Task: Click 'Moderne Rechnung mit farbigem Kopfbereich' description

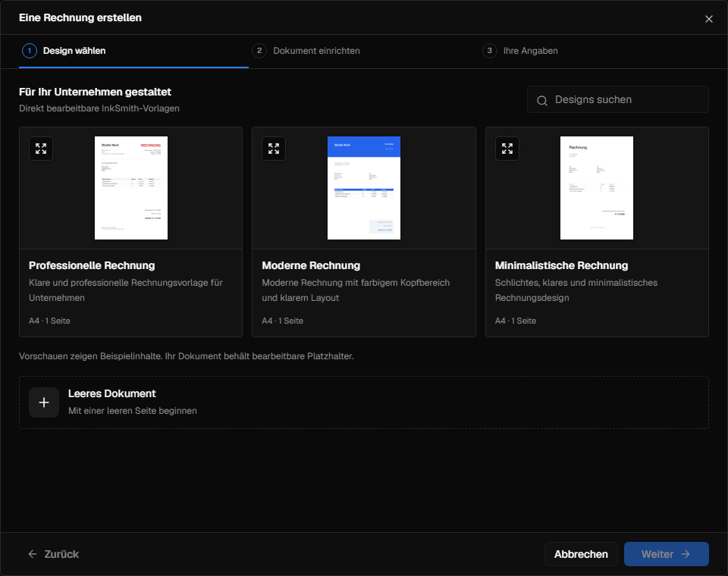Action: point(356,283)
